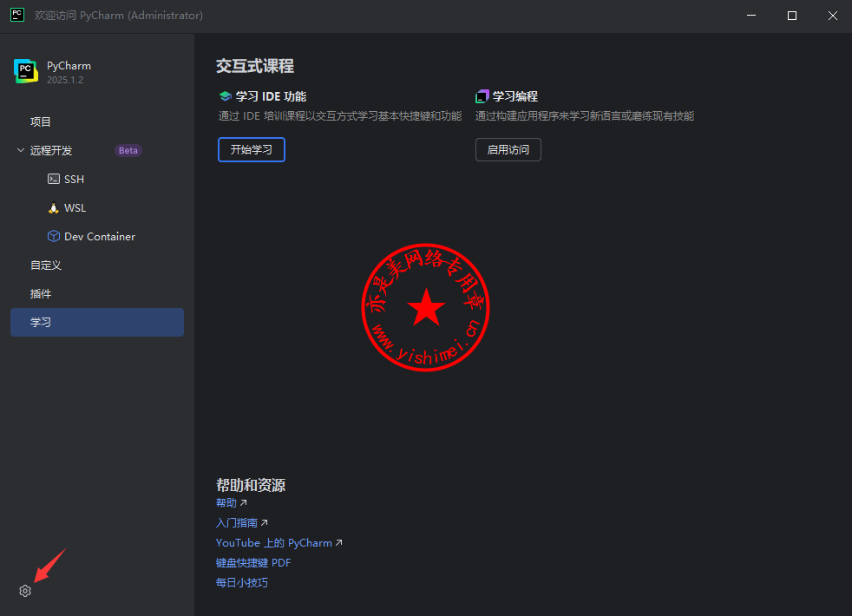Click the Dev Container cube icon

coord(53,236)
